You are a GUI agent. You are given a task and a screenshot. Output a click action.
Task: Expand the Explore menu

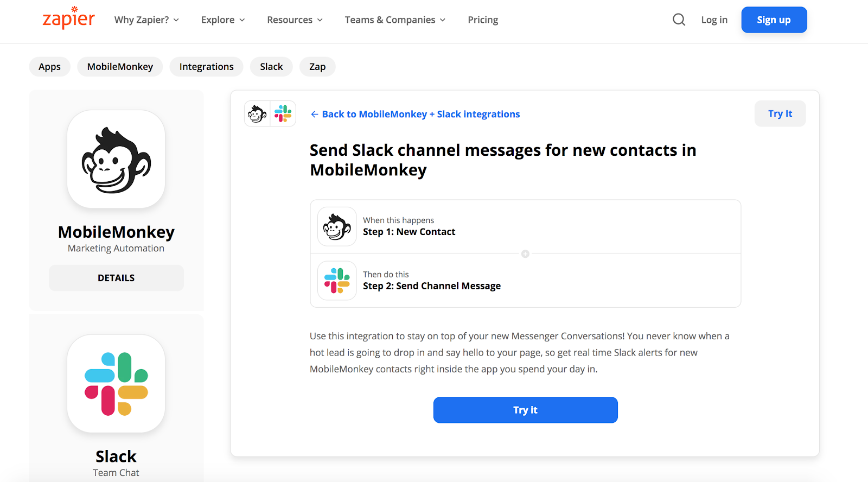tap(223, 20)
